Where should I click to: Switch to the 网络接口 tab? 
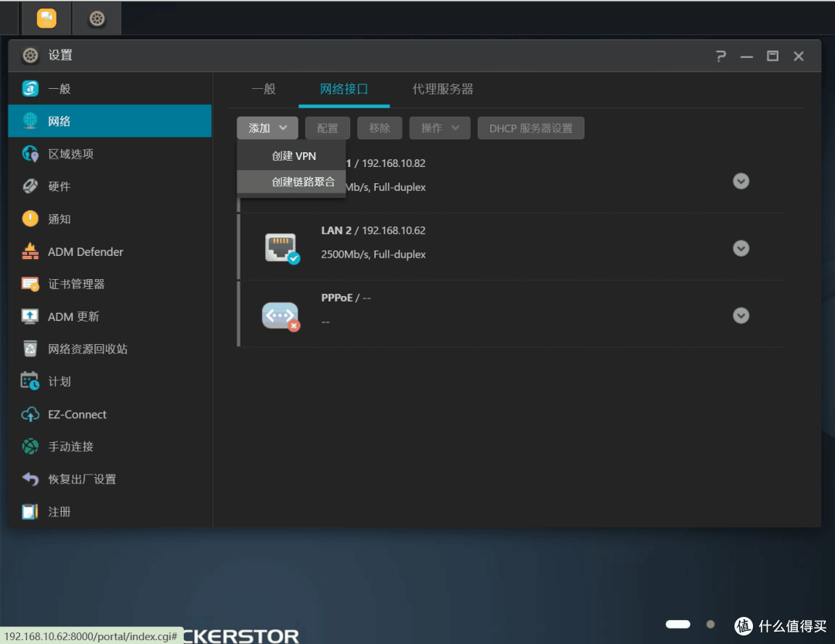[x=344, y=89]
